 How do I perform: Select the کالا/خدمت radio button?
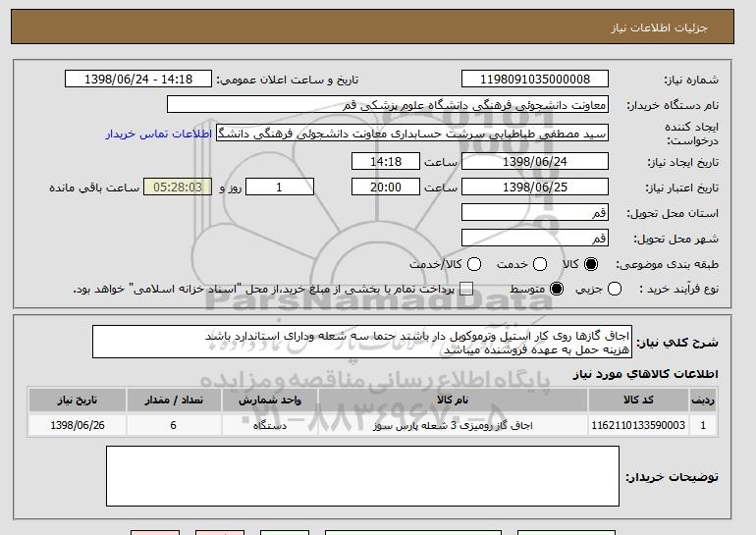[474, 264]
